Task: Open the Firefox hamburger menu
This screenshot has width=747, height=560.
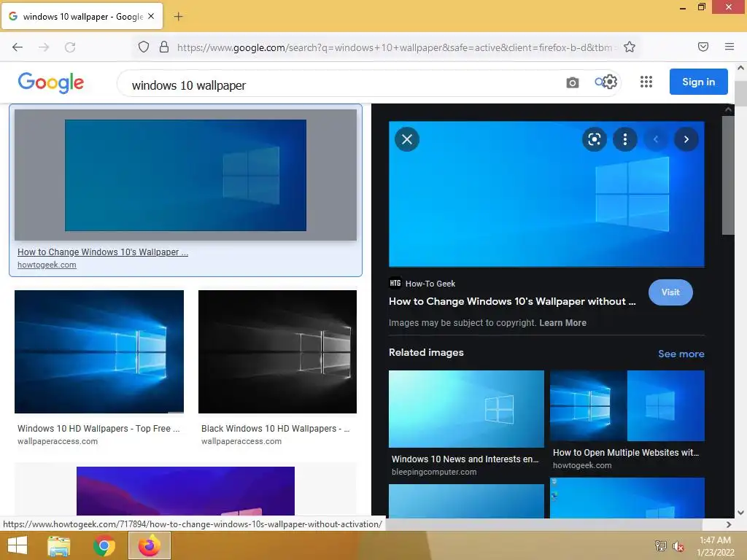Action: (x=729, y=47)
